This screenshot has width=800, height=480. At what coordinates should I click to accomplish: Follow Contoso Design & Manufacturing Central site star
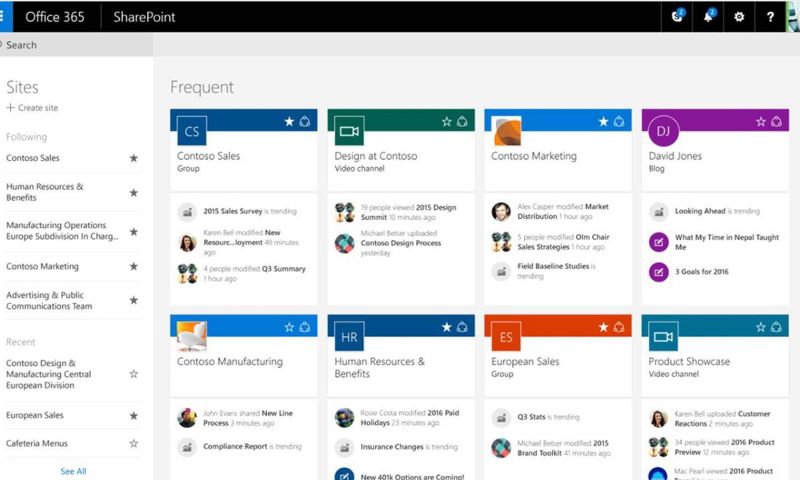(x=134, y=374)
